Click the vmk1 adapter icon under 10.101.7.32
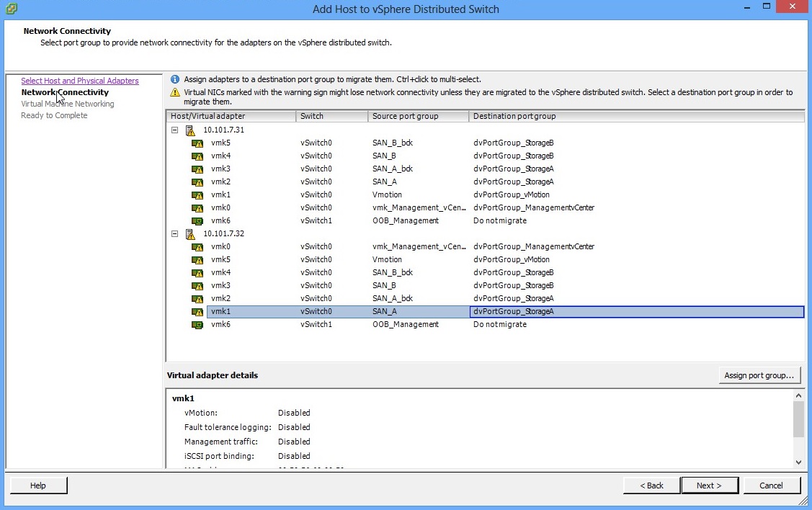This screenshot has height=510, width=812. 197,312
